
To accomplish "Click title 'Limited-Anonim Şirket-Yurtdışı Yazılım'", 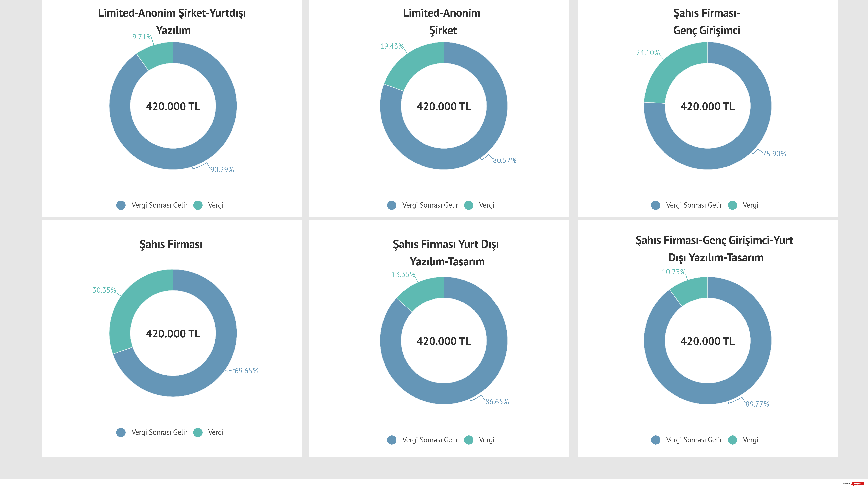I will (x=172, y=22).
